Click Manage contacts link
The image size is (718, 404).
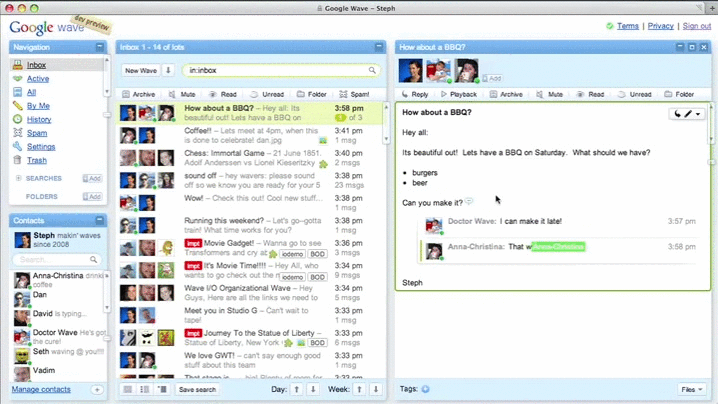tap(41, 389)
